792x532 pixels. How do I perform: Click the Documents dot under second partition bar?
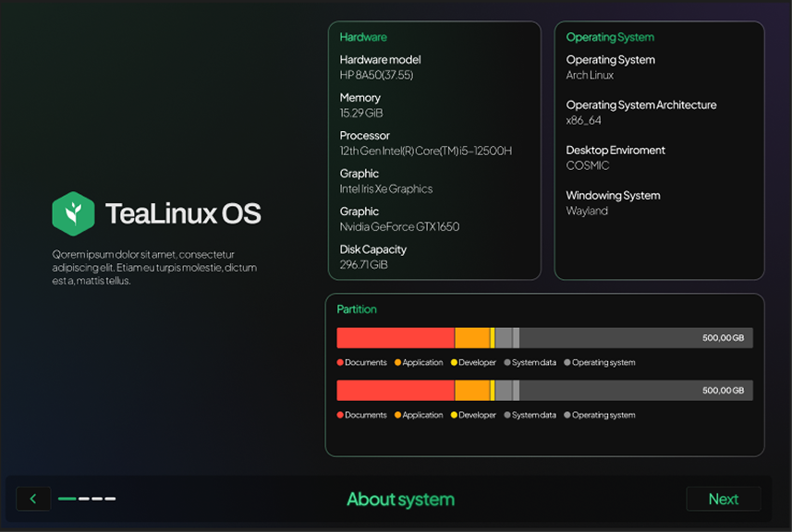[x=340, y=416]
